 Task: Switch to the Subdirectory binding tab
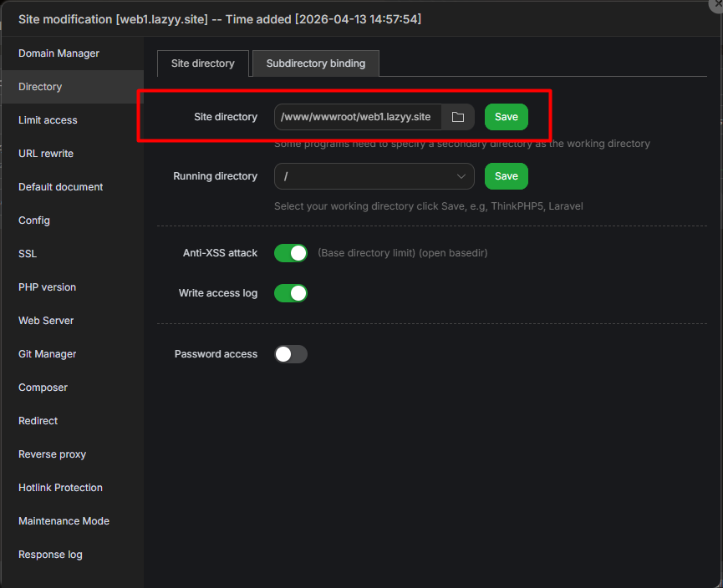pos(315,63)
